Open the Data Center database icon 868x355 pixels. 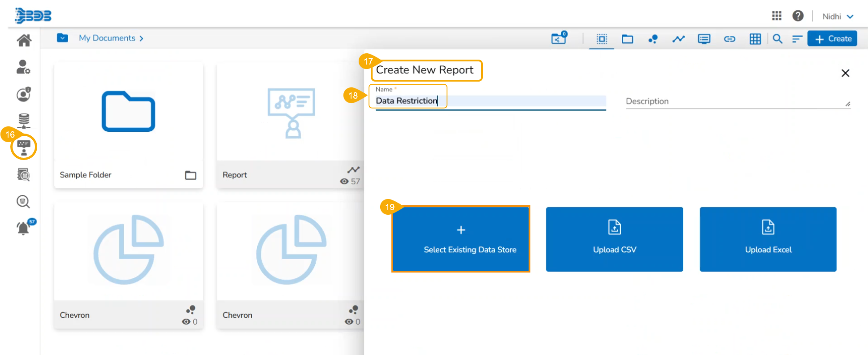(x=24, y=121)
